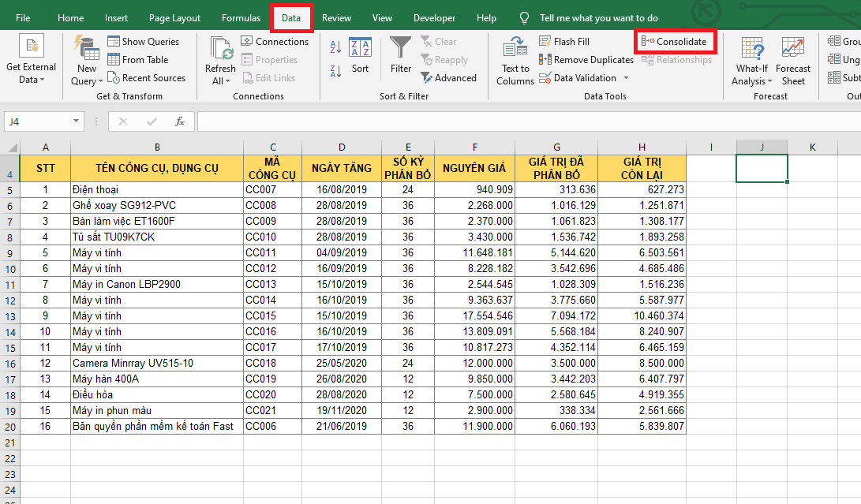Click Advanced filter option
Image resolution: width=861 pixels, height=504 pixels.
point(448,78)
